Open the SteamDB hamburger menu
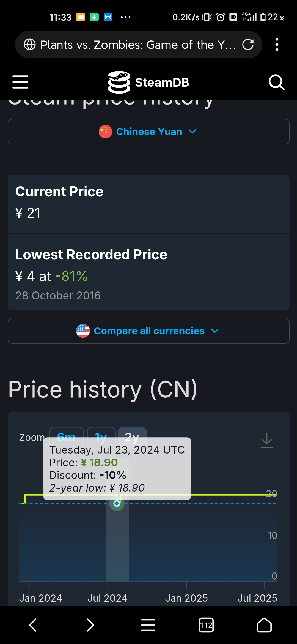297x644 pixels. (x=20, y=82)
